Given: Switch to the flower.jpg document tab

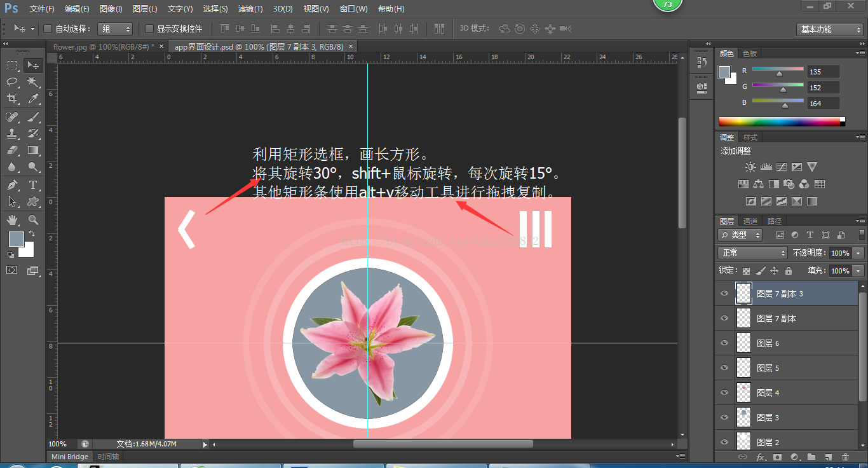Looking at the screenshot, I should tap(104, 46).
